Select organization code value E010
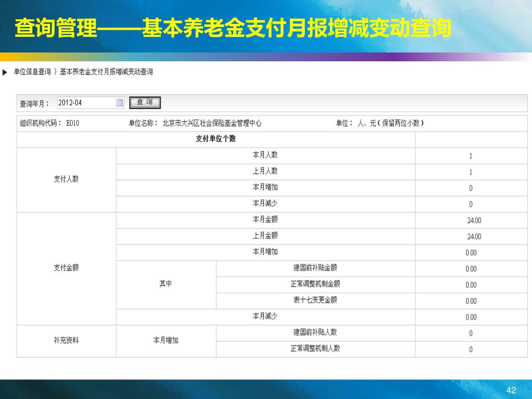 tap(73, 123)
